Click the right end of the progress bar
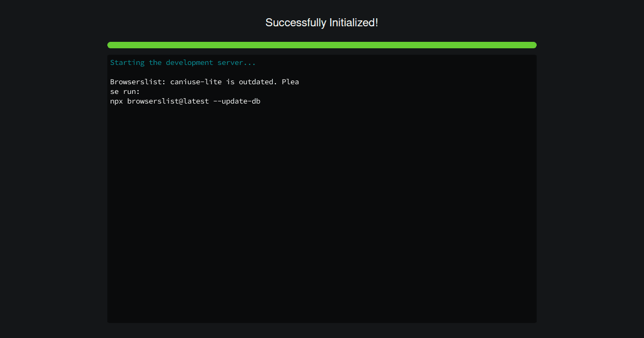 [x=532, y=45]
